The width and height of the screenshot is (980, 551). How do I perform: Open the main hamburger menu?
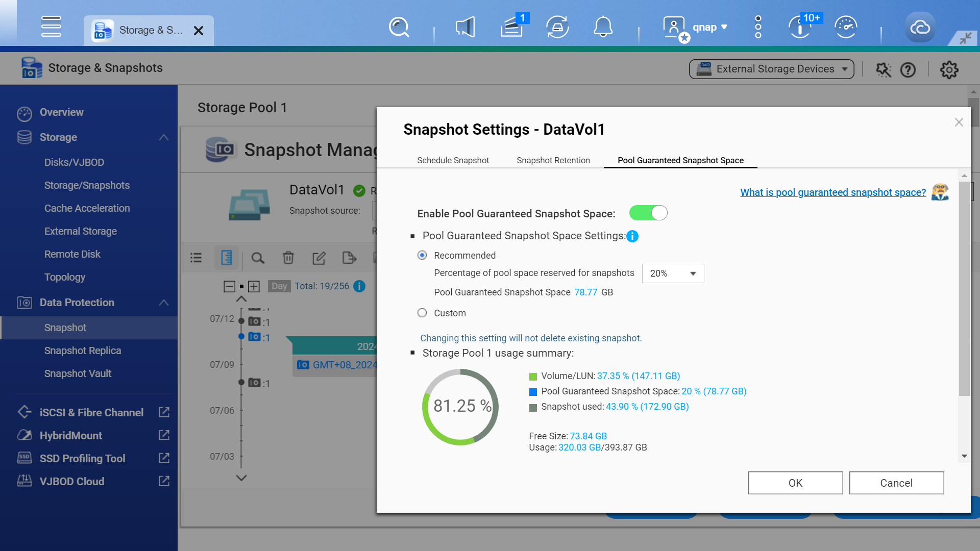click(x=51, y=27)
